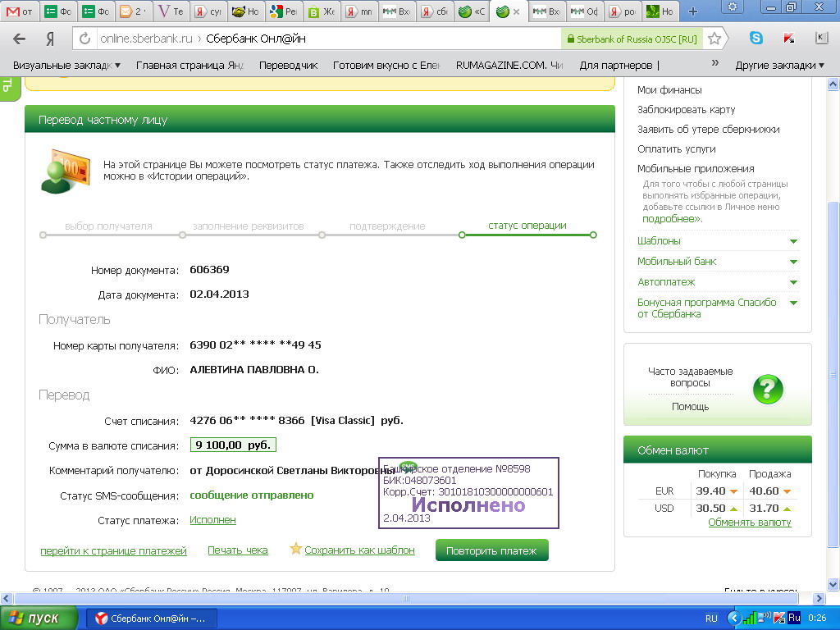
Task: Click the green signal bars tray icon
Action: [x=750, y=619]
